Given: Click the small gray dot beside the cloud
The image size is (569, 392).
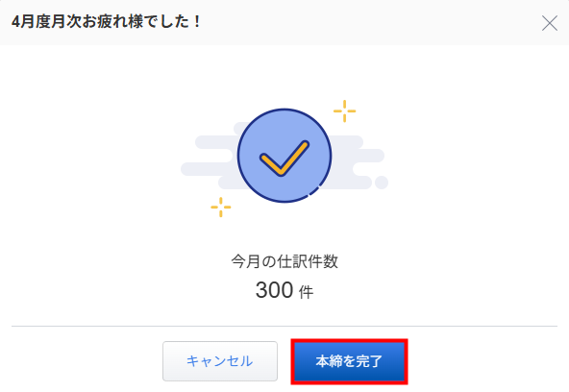Looking at the screenshot, I should coord(382,183).
